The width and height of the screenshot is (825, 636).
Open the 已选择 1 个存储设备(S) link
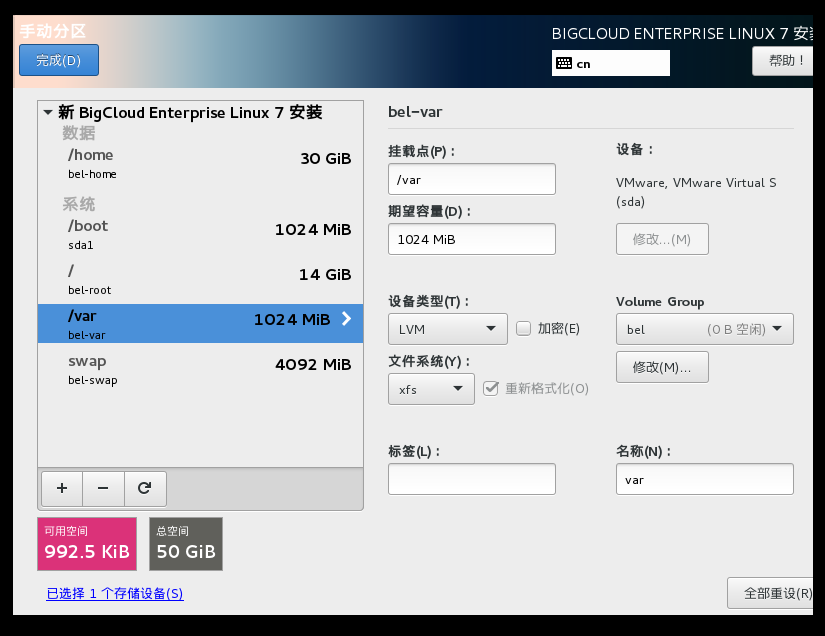(x=115, y=593)
